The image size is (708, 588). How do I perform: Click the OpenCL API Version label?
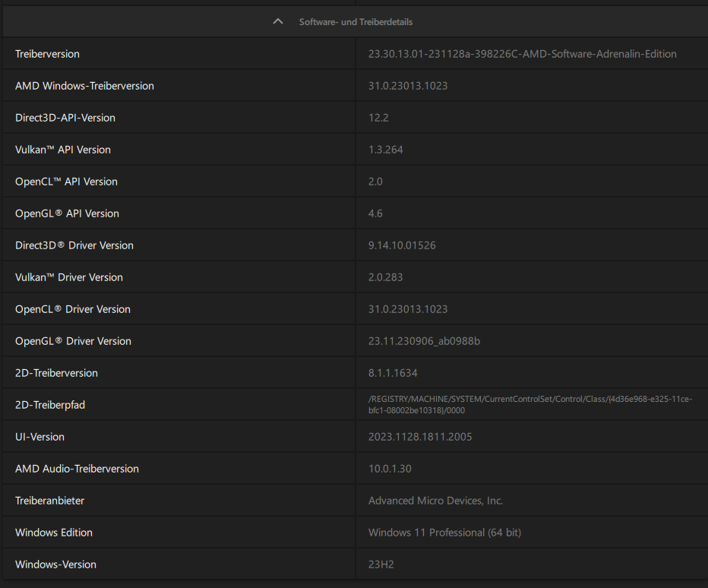[66, 182]
